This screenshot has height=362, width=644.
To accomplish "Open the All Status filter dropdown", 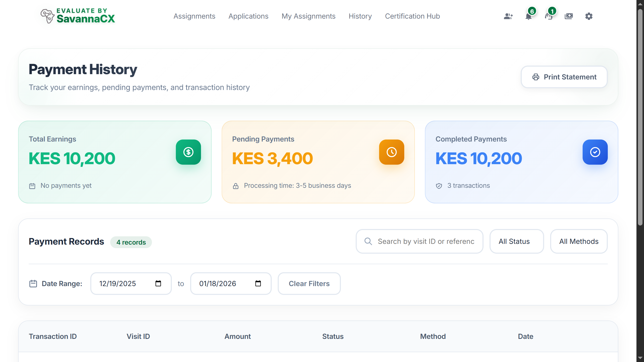I will point(516,241).
